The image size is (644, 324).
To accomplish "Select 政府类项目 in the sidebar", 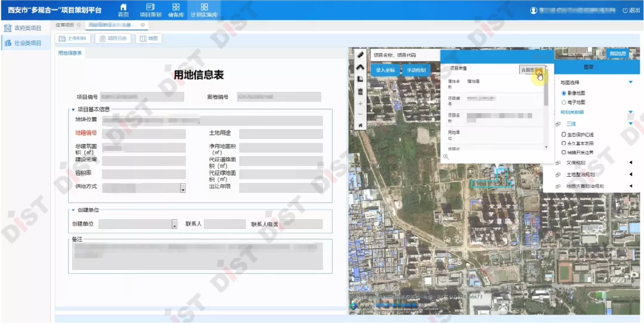I will (23, 28).
